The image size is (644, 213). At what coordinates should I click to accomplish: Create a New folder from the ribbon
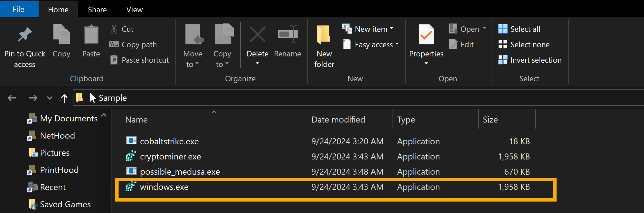[x=324, y=46]
